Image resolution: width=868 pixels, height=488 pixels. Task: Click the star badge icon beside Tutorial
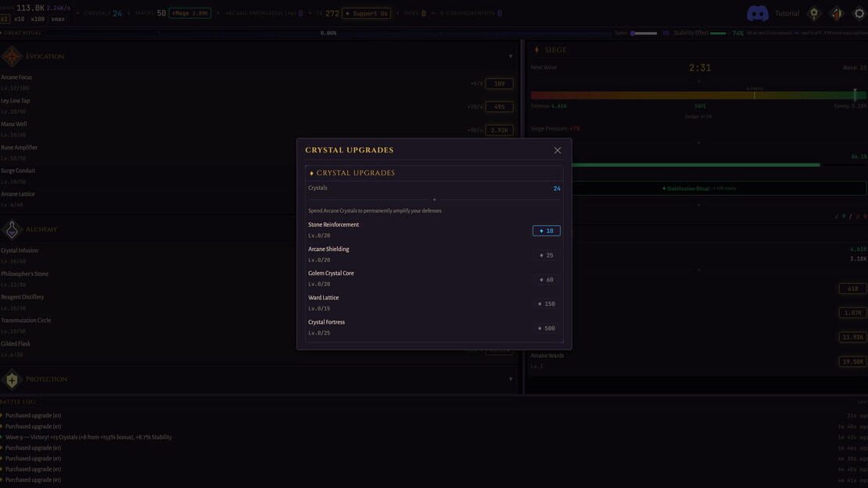814,13
